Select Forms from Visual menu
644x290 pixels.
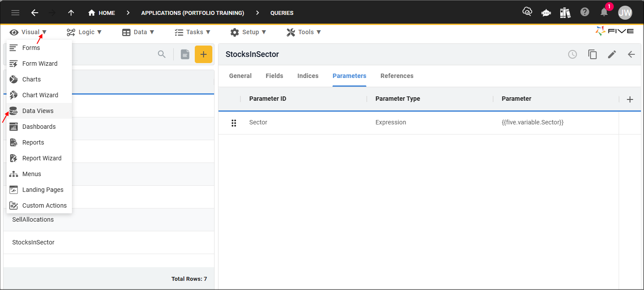(x=39, y=48)
